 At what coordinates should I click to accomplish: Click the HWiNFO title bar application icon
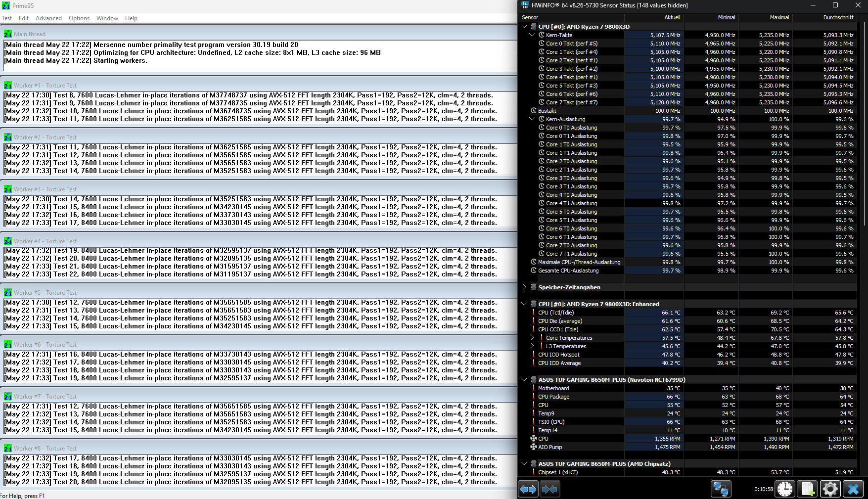(525, 5)
